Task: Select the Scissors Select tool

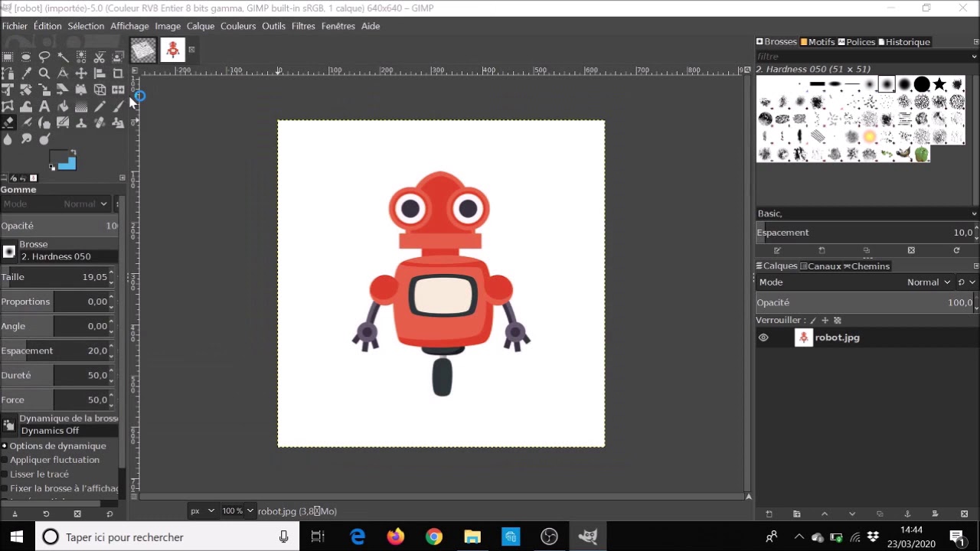Action: tap(100, 57)
